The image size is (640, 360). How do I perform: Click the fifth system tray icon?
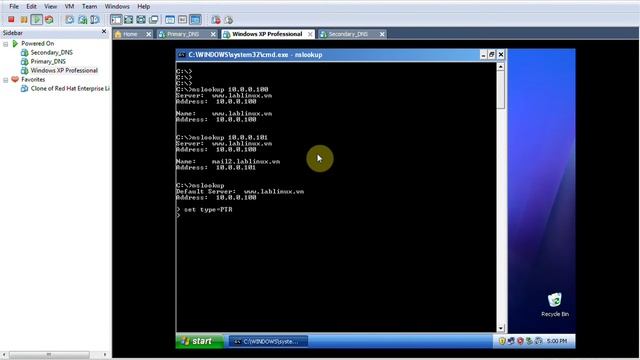pyautogui.click(x=538, y=341)
